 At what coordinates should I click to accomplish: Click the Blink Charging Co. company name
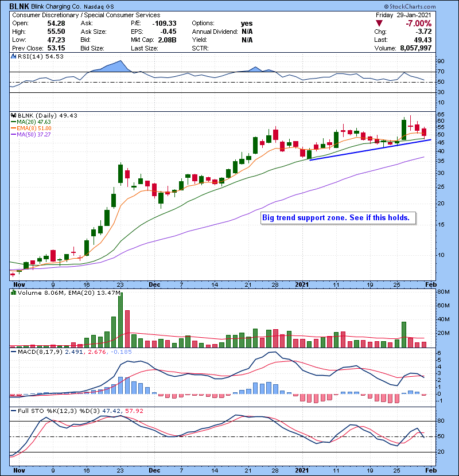coord(56,6)
